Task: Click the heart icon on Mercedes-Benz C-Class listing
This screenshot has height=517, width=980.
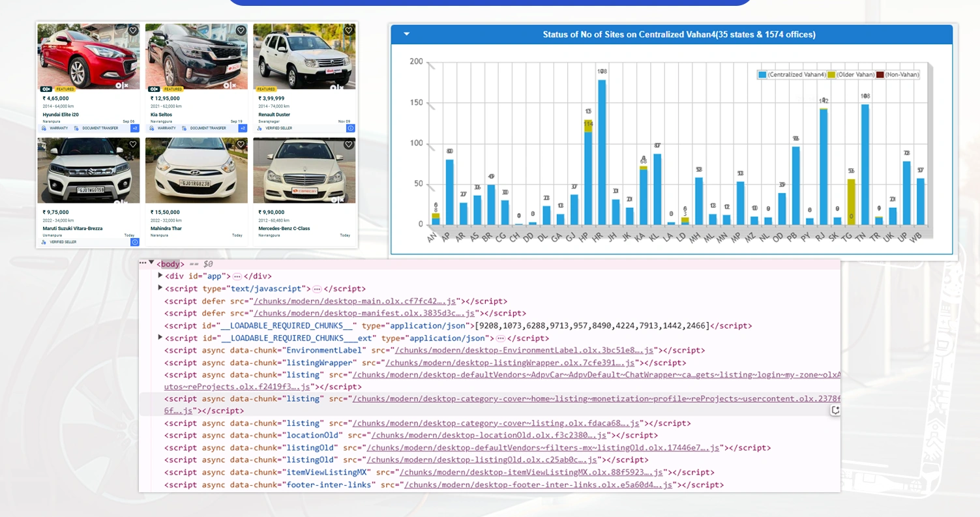Action: click(348, 144)
